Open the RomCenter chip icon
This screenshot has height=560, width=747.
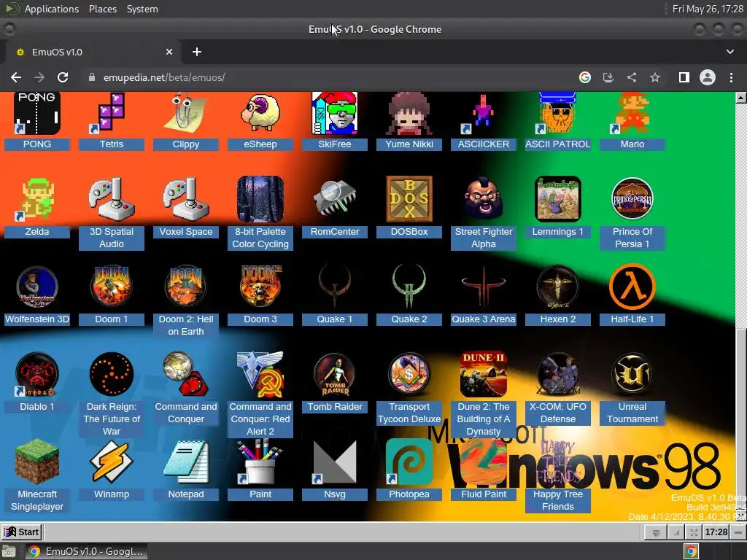tap(334, 199)
